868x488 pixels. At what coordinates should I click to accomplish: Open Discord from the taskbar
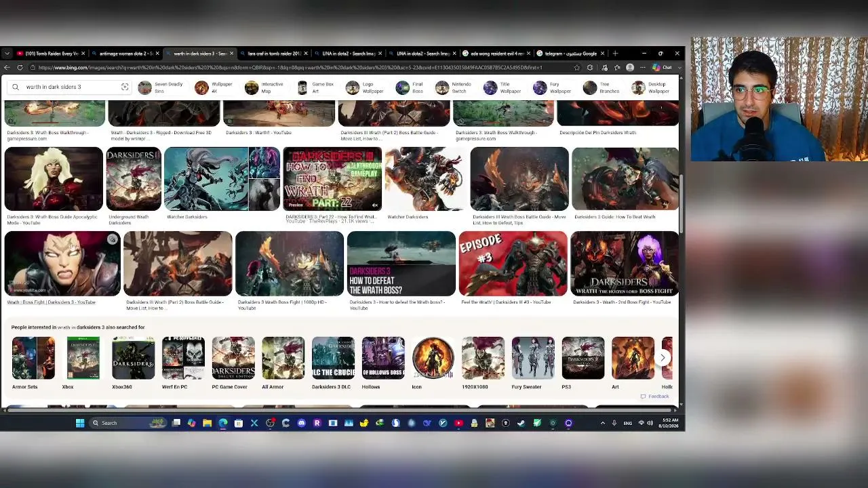coord(301,423)
